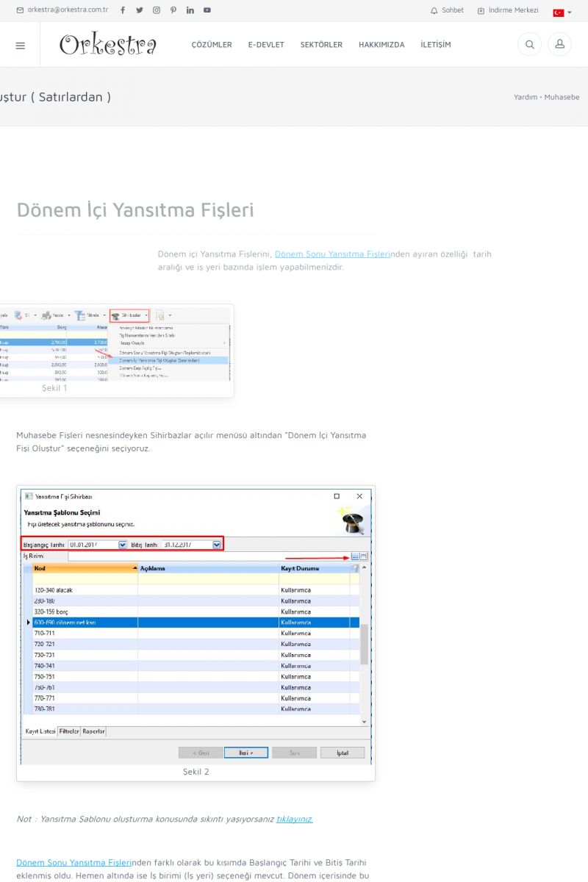Expand the Turkish flag language selector
Image resolution: width=588 pixels, height=882 pixels.
(562, 12)
